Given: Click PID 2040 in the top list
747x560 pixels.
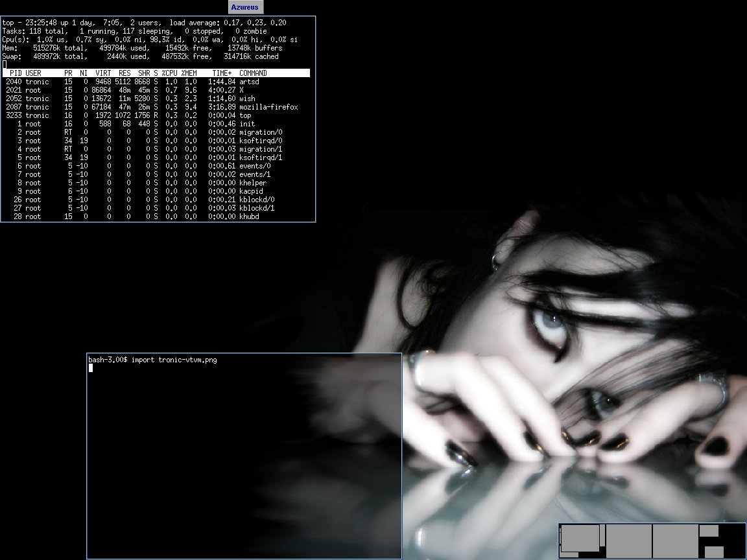Looking at the screenshot, I should (14, 82).
